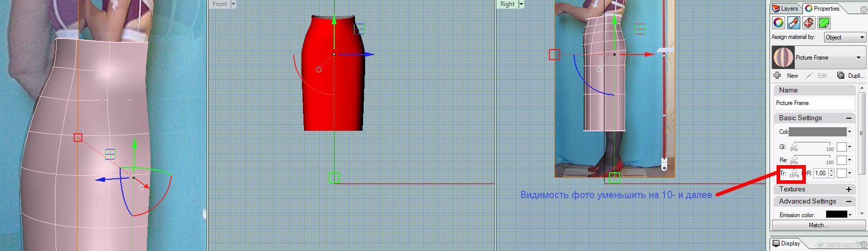Click the black Emission color swatch

836,215
